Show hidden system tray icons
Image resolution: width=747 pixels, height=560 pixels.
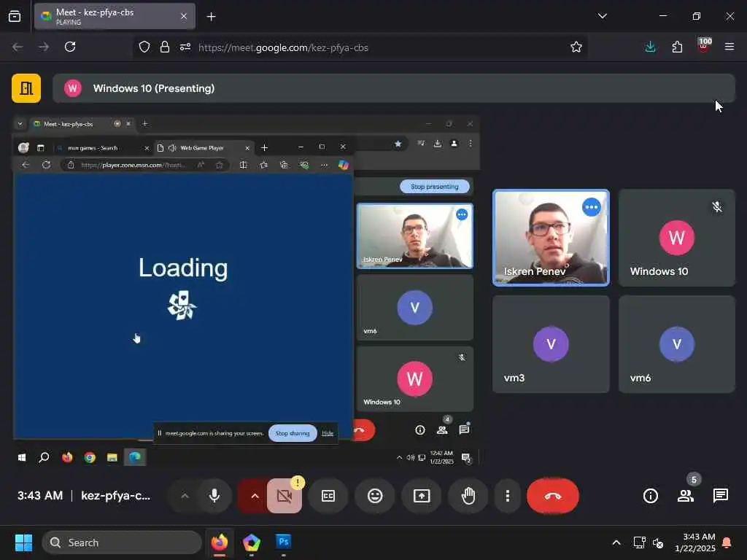(616, 542)
